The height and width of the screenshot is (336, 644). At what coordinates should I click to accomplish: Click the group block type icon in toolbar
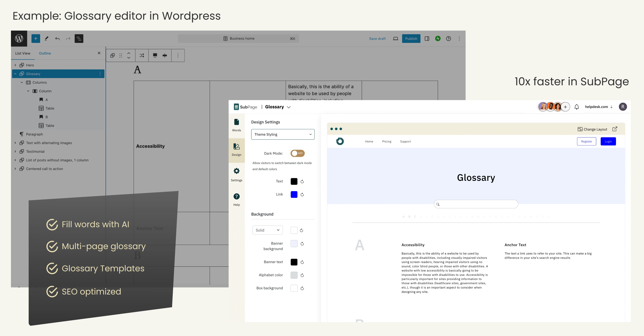pos(113,56)
